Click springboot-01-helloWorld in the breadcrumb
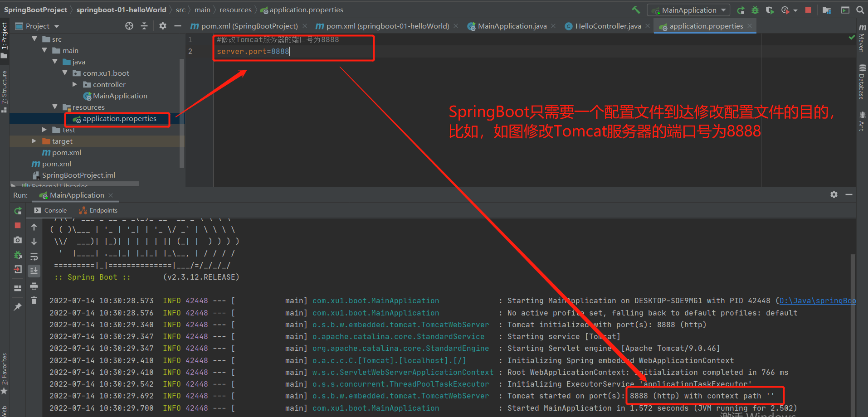The image size is (868, 417). [121, 10]
